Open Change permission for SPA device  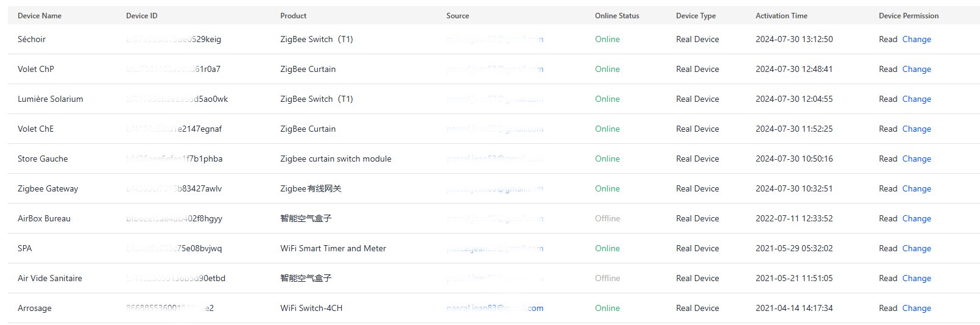click(x=916, y=248)
